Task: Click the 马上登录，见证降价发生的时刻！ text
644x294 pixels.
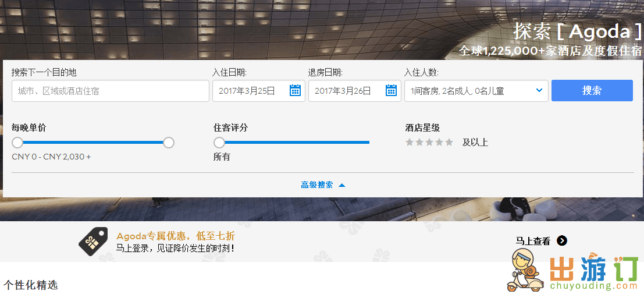Action: pyautogui.click(x=175, y=248)
